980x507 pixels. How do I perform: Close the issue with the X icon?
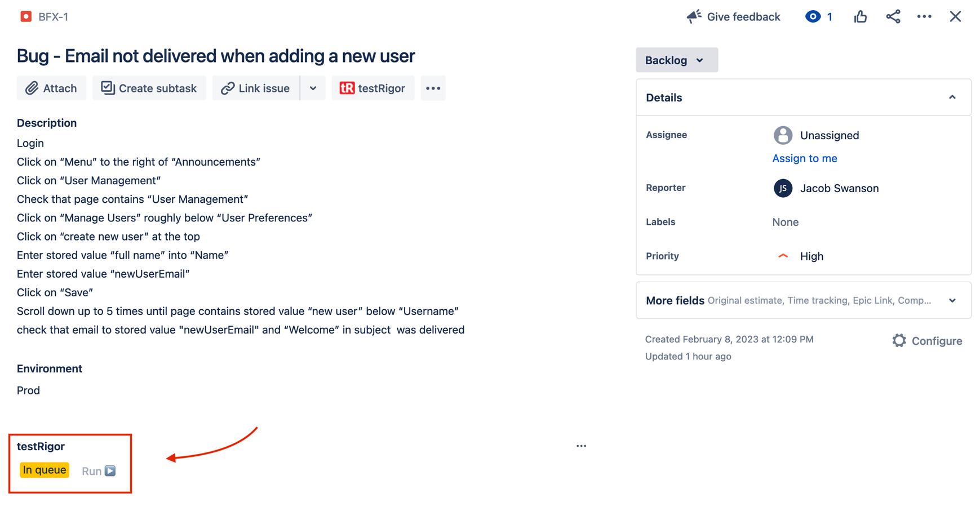[x=955, y=16]
